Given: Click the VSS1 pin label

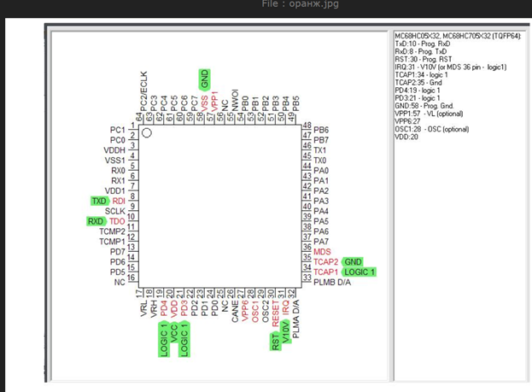Looking at the screenshot, I should pos(115,161).
